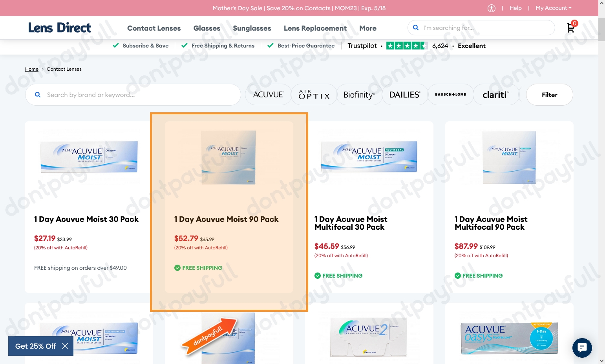Click FREE shipping on orders over $49.00 text
This screenshot has height=364, width=605.
click(80, 268)
